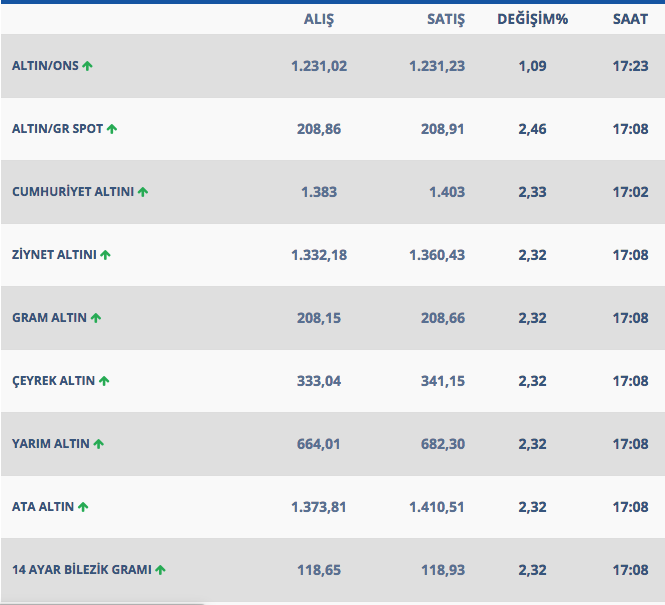This screenshot has width=665, height=605.
Task: Click the green arrow beside ALTIN/ONS
Action: tap(88, 66)
